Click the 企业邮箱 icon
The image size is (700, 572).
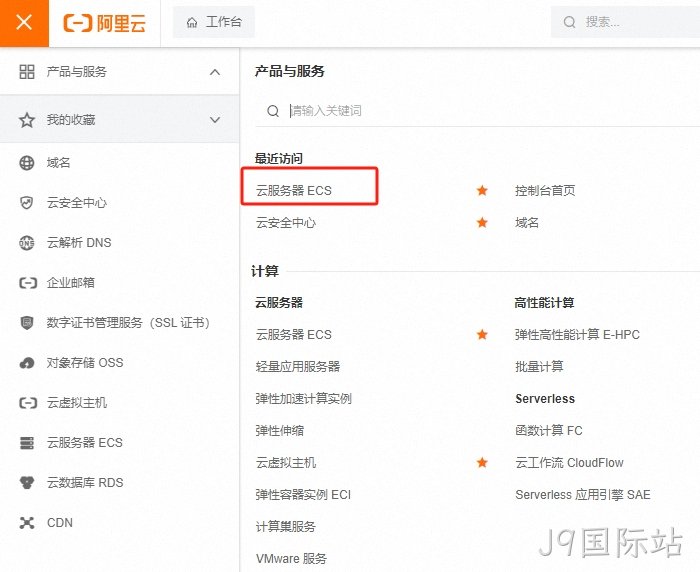tap(27, 283)
